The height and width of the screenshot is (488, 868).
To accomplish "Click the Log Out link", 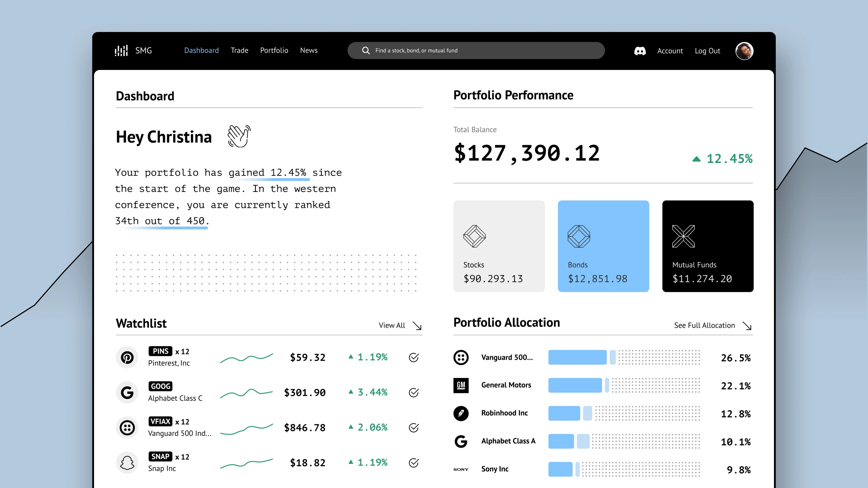I will 707,51.
